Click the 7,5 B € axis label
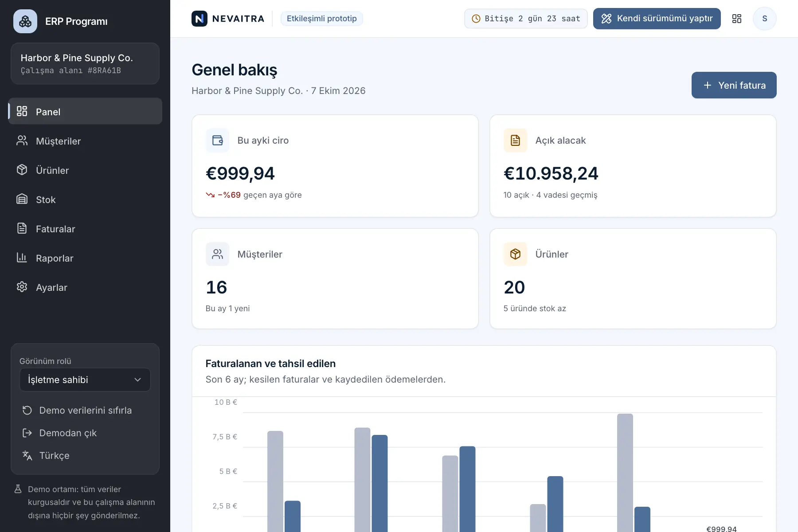Image resolution: width=798 pixels, height=532 pixels. point(225,437)
